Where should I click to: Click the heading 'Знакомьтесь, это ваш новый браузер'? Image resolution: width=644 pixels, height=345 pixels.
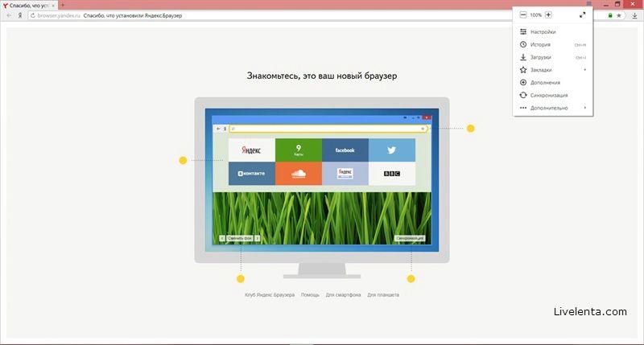[x=322, y=76]
